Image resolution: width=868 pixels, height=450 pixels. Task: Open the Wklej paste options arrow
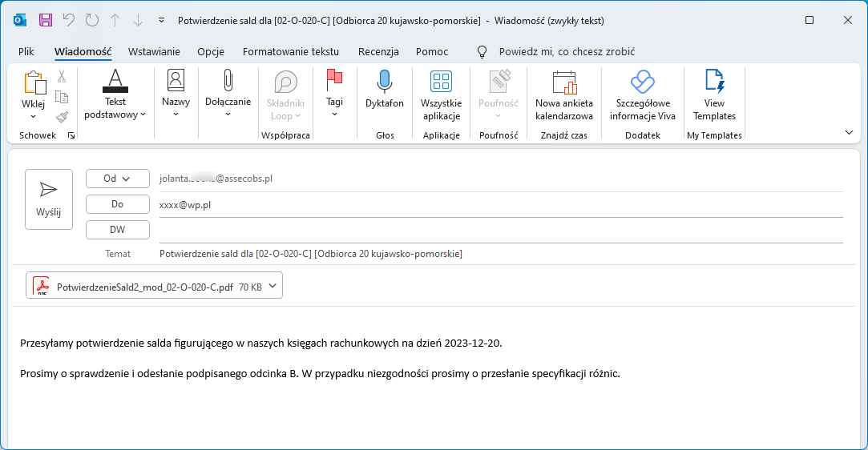(33, 117)
